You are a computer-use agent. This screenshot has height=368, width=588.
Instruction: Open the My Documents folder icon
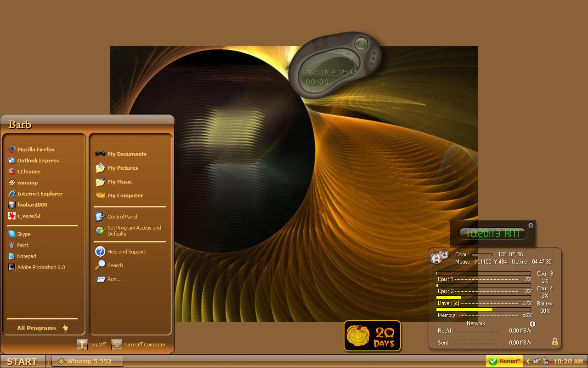[x=100, y=154]
